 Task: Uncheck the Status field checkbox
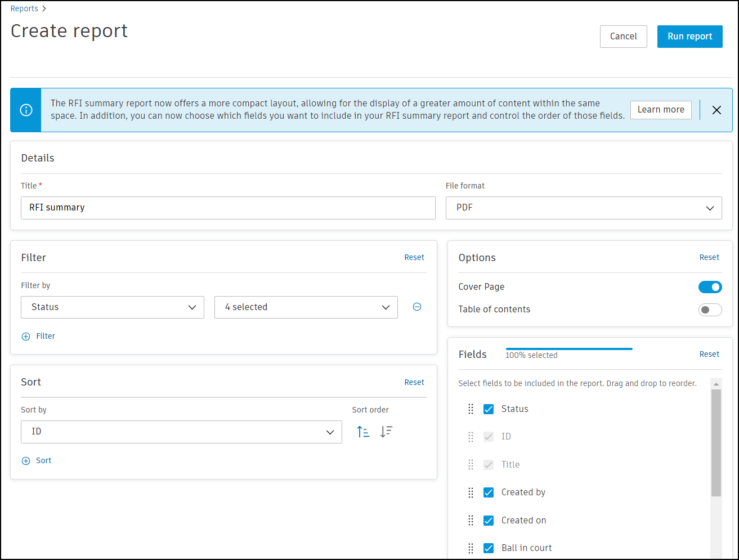point(489,409)
